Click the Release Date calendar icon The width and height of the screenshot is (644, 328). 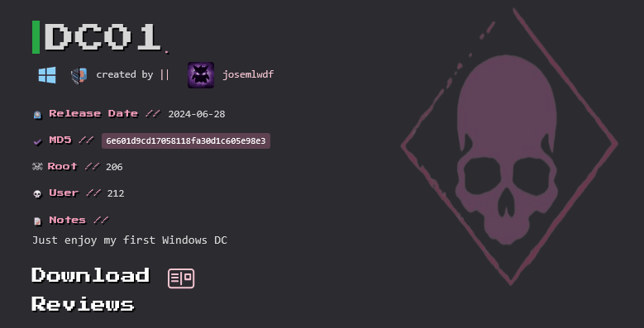point(37,115)
